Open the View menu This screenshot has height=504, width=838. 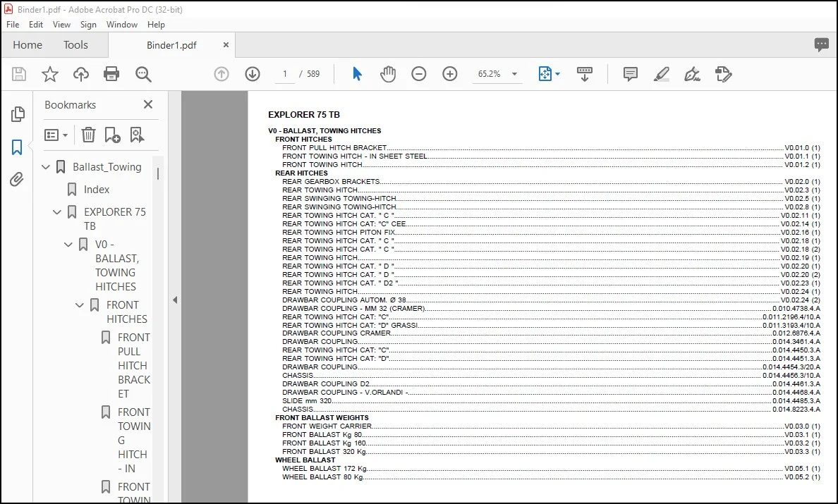tap(61, 25)
